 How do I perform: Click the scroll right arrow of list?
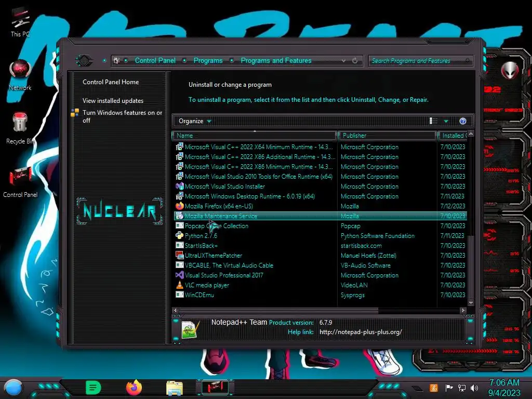pos(463,310)
